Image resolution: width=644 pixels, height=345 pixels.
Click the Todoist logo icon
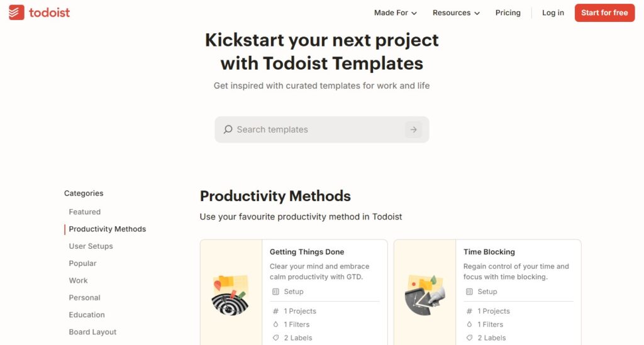tap(17, 13)
